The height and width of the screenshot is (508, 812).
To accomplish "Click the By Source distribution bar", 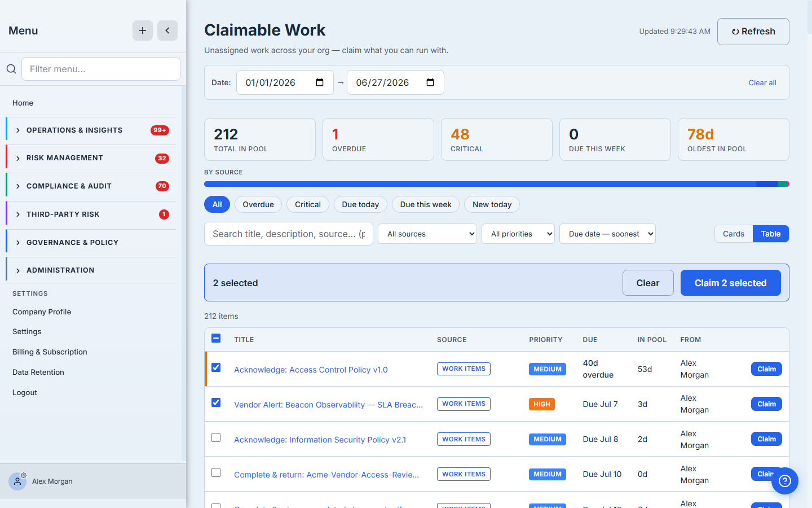I will coord(496,184).
